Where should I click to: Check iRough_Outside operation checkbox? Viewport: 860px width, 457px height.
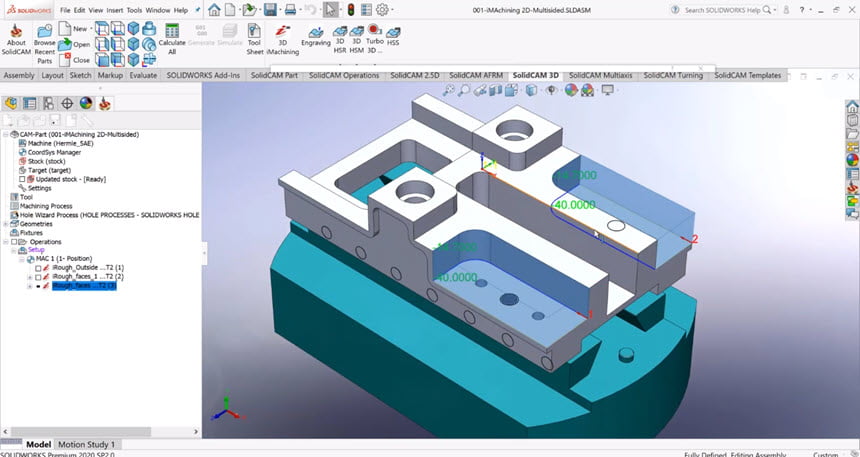tap(38, 268)
